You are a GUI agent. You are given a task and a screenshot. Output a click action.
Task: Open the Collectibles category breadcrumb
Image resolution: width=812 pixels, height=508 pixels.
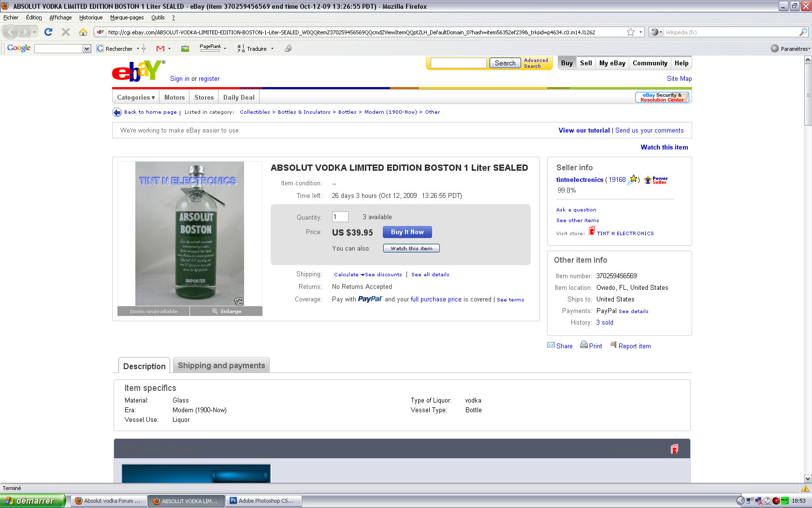coord(255,112)
